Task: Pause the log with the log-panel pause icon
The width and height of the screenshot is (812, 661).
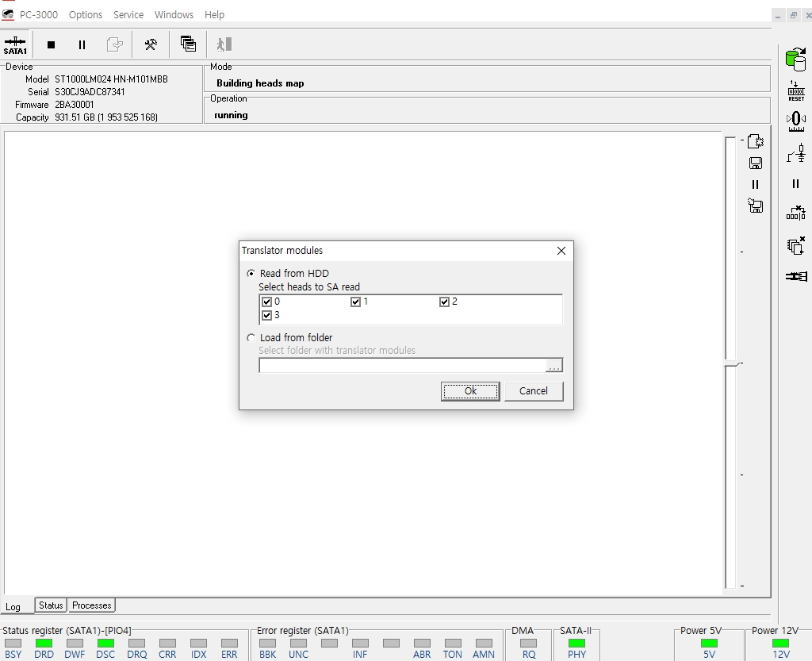Action: pos(755,184)
